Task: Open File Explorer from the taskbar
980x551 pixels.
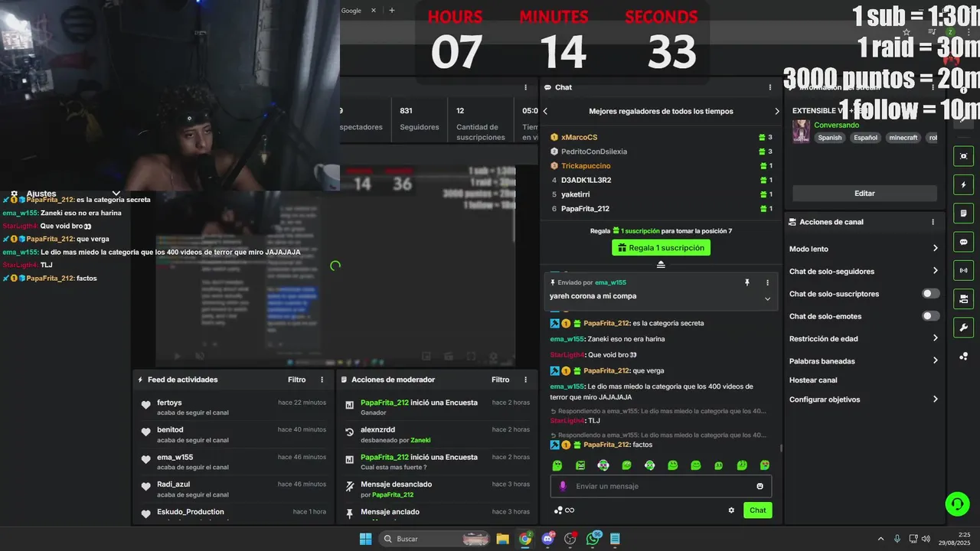Action: [502, 539]
